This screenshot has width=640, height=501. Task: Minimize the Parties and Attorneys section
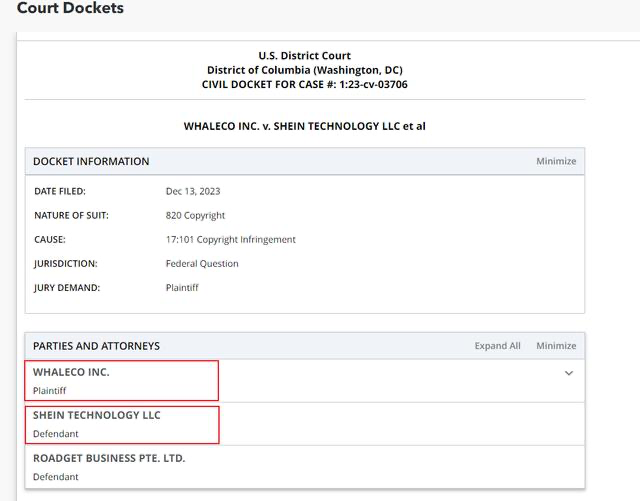pos(555,346)
